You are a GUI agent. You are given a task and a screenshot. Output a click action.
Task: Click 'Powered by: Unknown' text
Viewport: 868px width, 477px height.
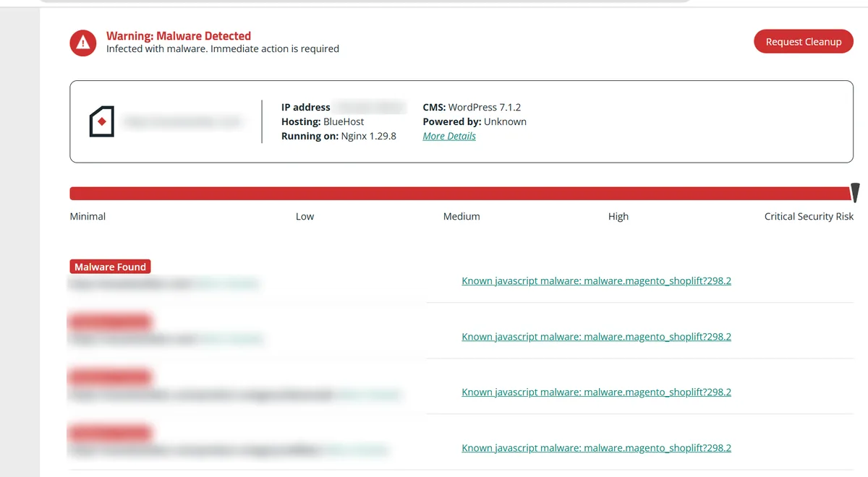tap(475, 121)
